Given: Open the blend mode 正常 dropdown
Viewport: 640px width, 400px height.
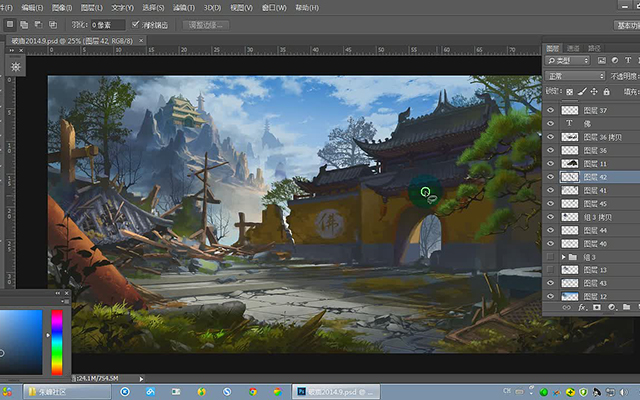Looking at the screenshot, I should (575, 76).
